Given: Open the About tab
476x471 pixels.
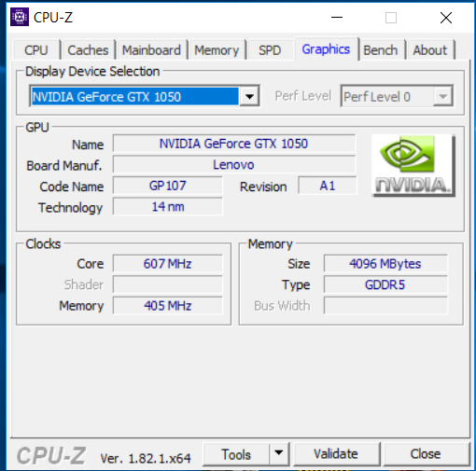Looking at the screenshot, I should click(x=430, y=50).
